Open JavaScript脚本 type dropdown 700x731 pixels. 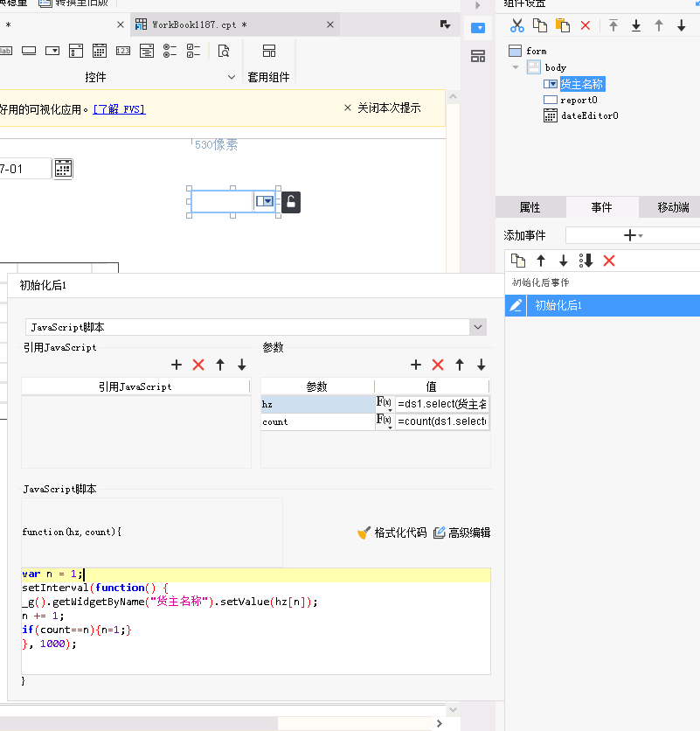[478, 327]
